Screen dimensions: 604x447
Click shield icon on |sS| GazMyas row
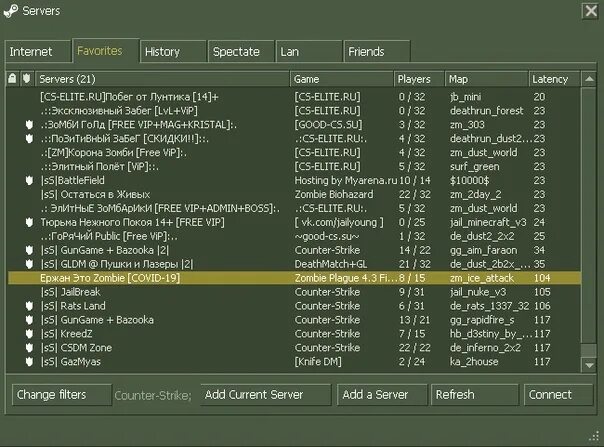pos(29,361)
